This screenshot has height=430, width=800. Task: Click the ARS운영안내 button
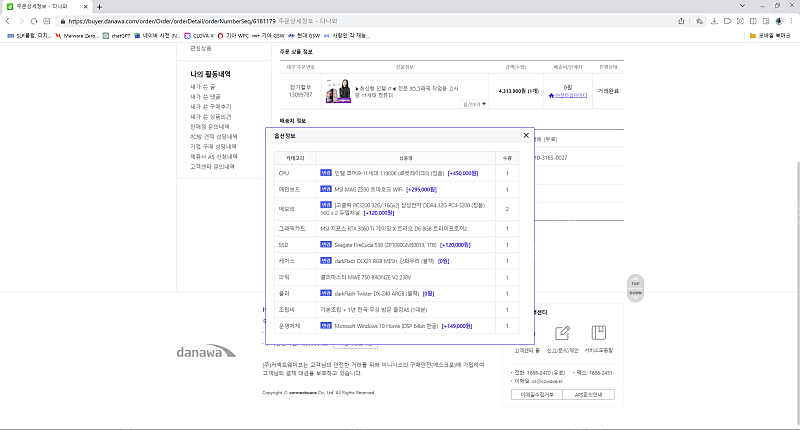[x=588, y=395]
